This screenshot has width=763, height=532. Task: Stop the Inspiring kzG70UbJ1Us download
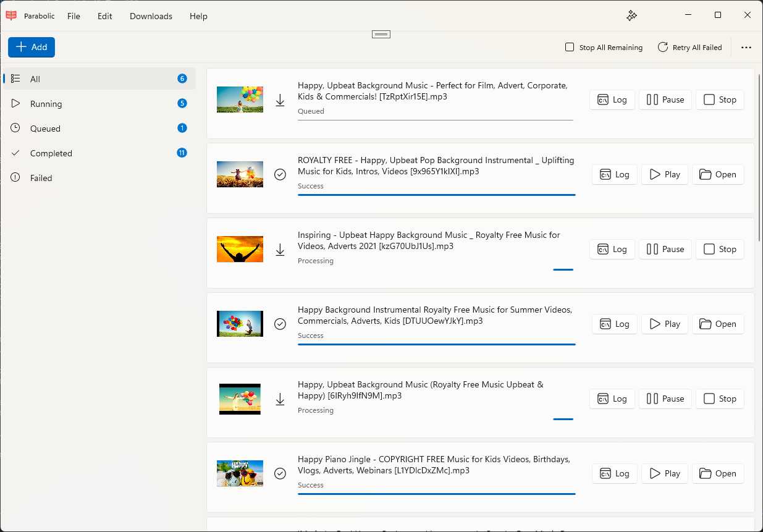[x=720, y=249]
